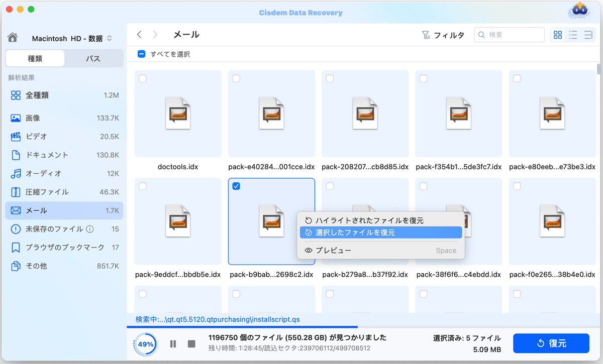Select the ブラウザのブックマーク category row
The height and width of the screenshot is (364, 603).
pyautogui.click(x=64, y=248)
